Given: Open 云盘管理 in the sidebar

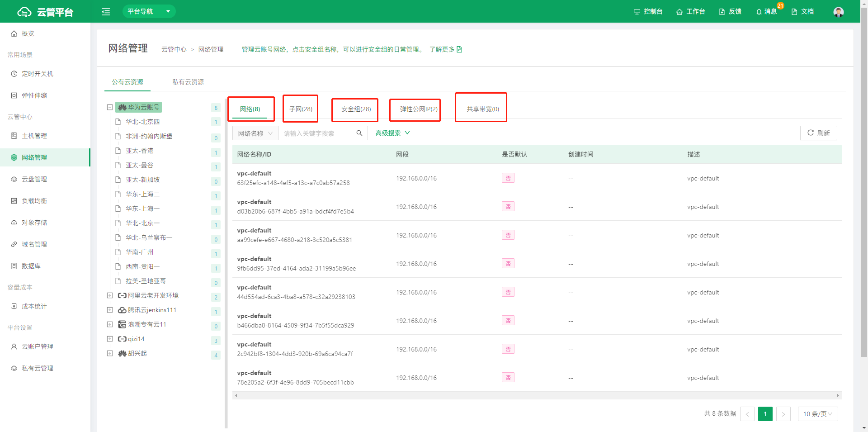Looking at the screenshot, I should (45, 179).
